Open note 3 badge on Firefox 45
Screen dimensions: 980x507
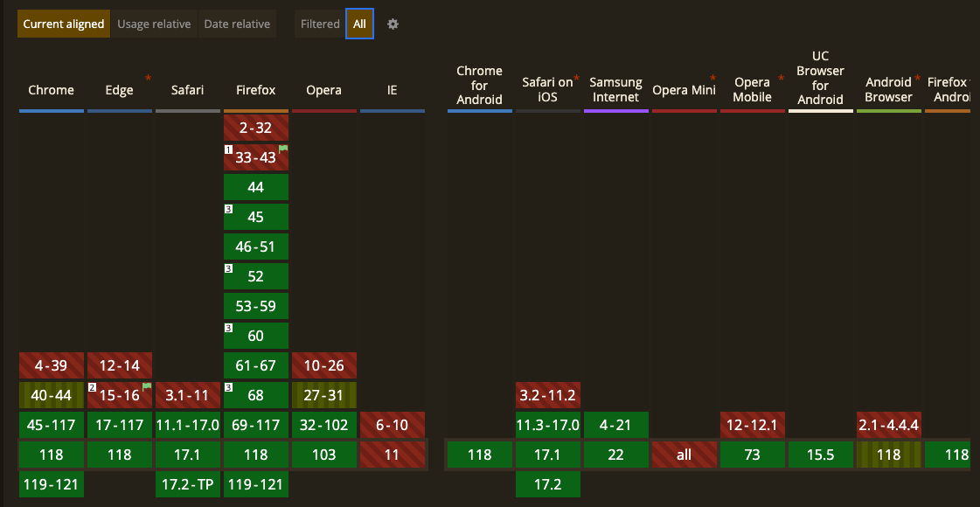[x=229, y=210]
